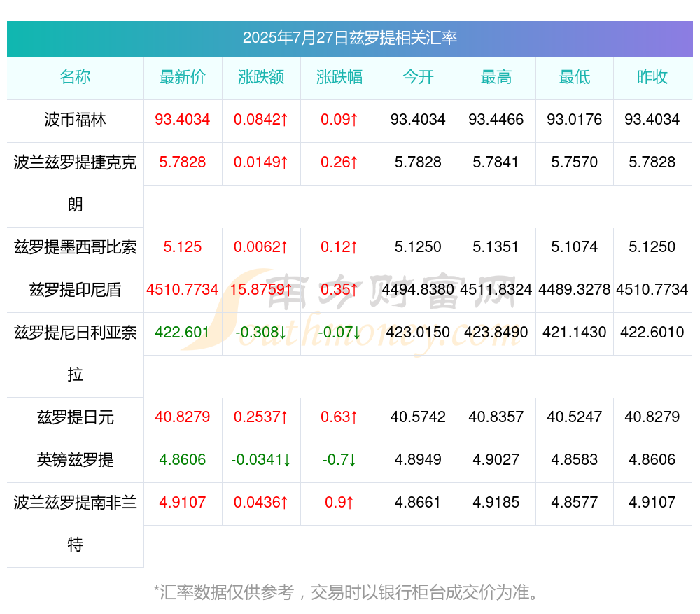Select the 兹罗提尼日利亚奈拉 row name

75,354
